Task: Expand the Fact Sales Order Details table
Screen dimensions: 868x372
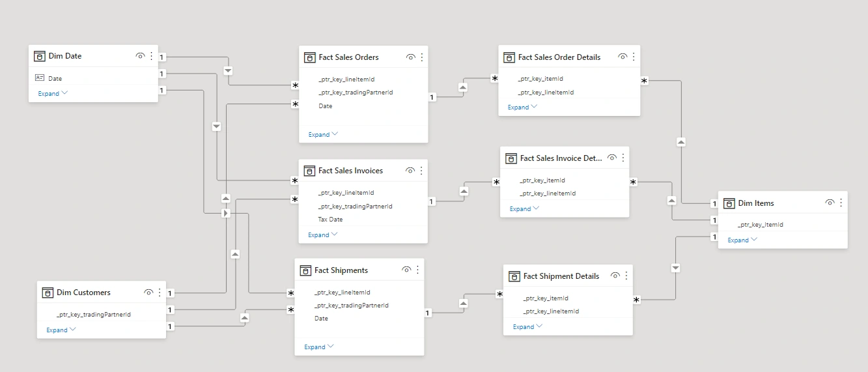Action: coord(522,107)
